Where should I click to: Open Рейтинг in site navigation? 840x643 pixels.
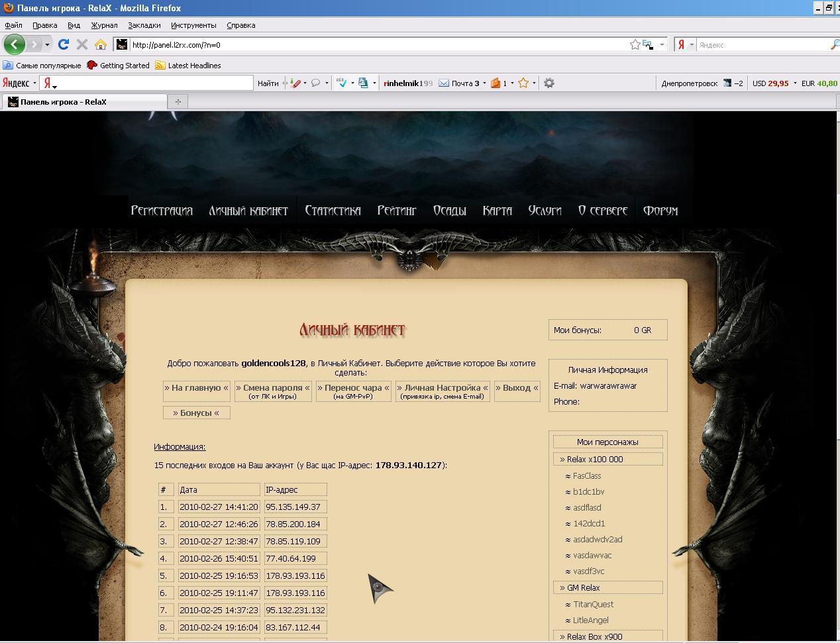coord(397,211)
